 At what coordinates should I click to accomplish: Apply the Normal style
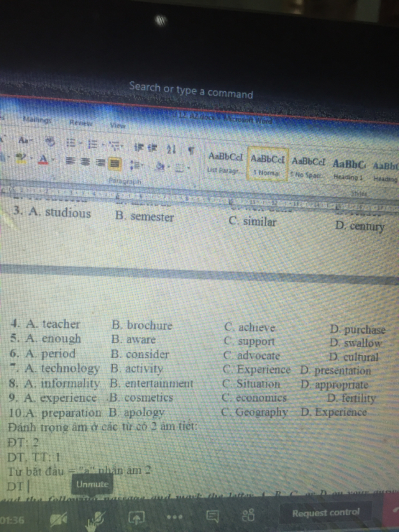[267, 164]
